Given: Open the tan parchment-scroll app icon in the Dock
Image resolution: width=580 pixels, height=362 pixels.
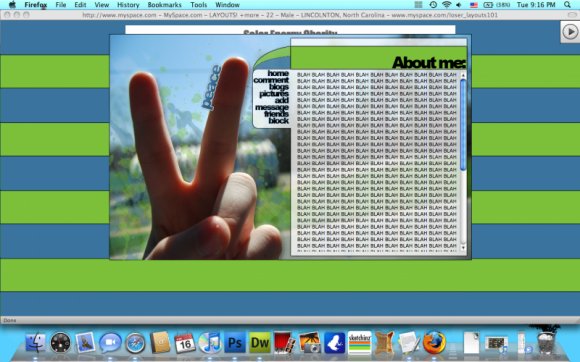Looking at the screenshot, I should coord(384,343).
